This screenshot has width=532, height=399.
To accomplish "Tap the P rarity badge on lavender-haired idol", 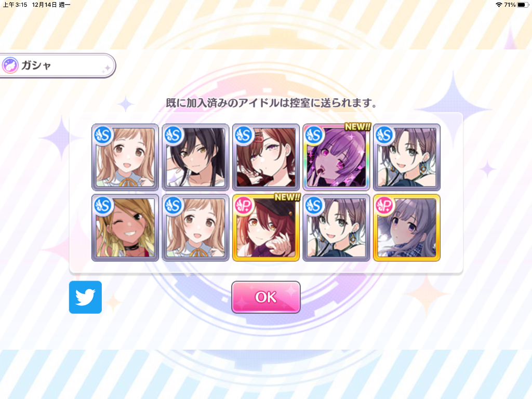I will pos(384,205).
